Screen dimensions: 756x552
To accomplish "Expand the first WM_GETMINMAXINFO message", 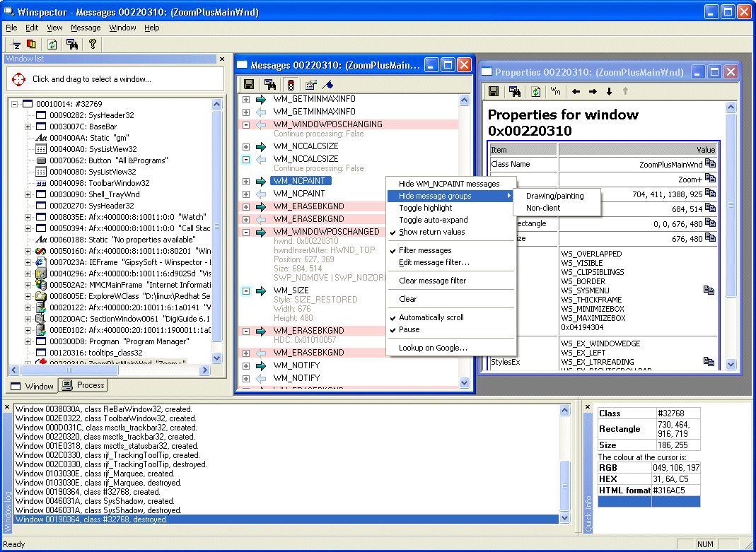I will click(246, 99).
